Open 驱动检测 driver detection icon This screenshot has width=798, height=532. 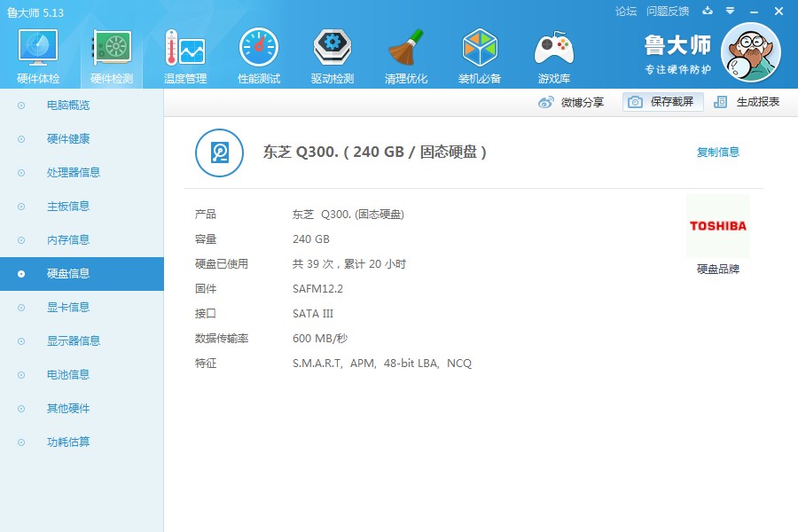332,56
